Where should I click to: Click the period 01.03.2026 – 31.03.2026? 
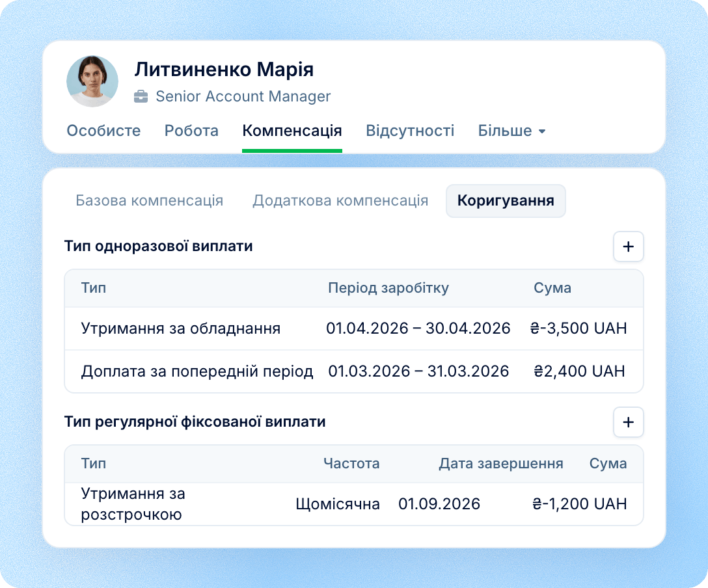click(418, 371)
